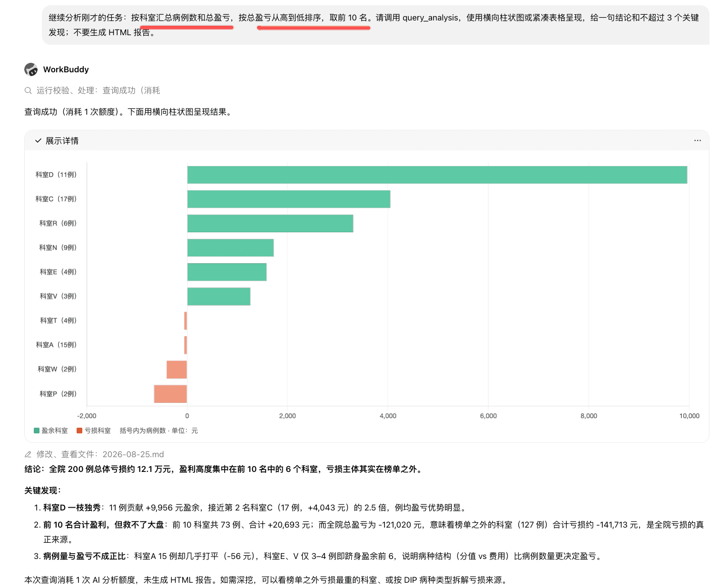Viewport: 728px width, 588px height.
Task: Click the axis label 科室E（4例）
Action: 58,272
